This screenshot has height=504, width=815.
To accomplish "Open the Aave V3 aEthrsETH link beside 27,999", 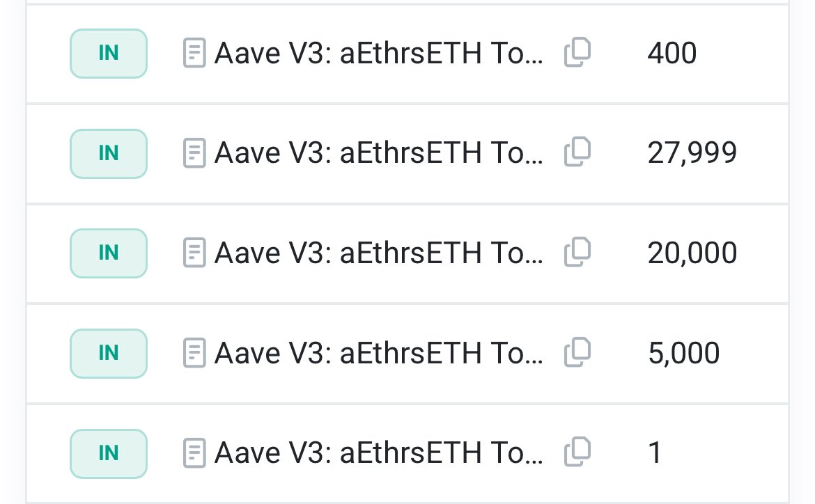I will point(378,153).
